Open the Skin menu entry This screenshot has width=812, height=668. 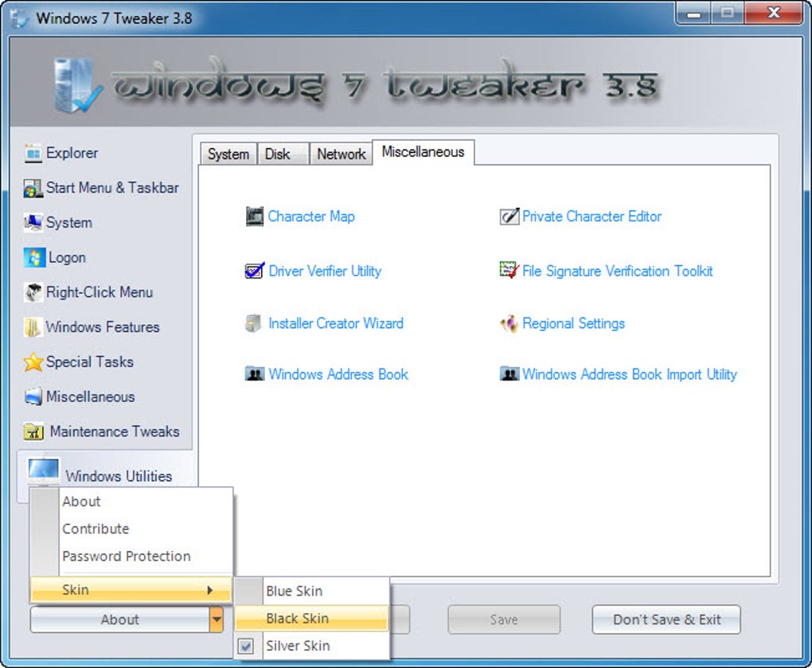coord(131,590)
